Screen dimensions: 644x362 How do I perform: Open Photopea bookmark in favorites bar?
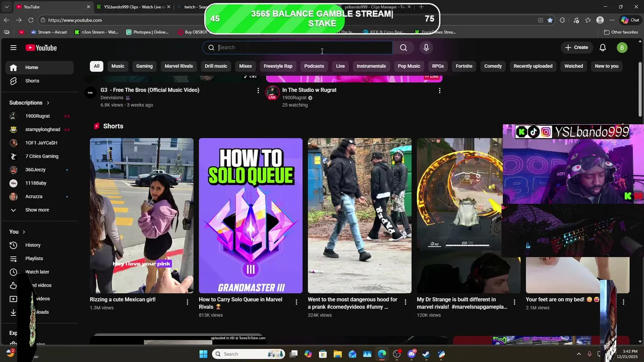pyautogui.click(x=147, y=32)
